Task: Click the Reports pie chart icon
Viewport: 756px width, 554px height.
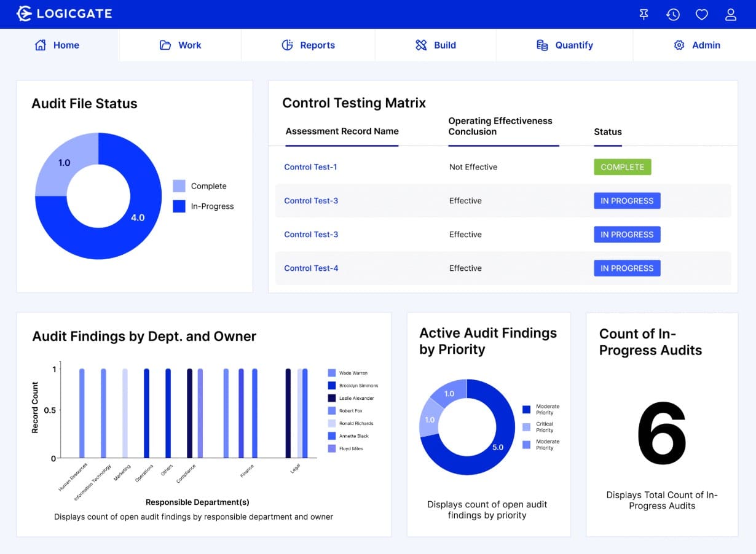Action: click(286, 45)
